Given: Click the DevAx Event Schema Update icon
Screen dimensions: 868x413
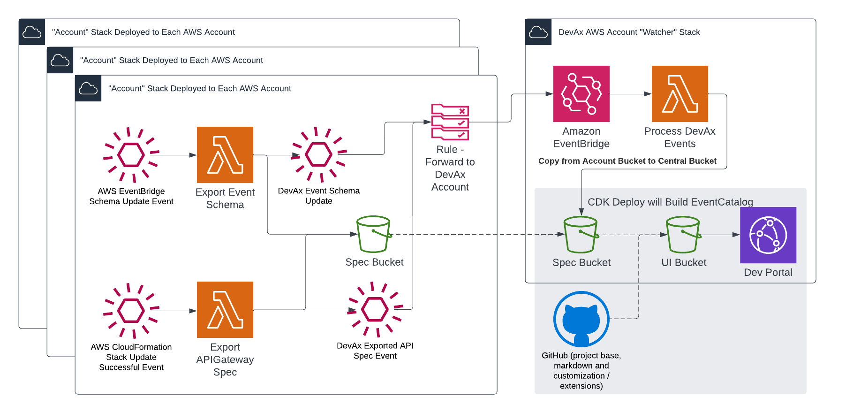Looking at the screenshot, I should [x=319, y=154].
